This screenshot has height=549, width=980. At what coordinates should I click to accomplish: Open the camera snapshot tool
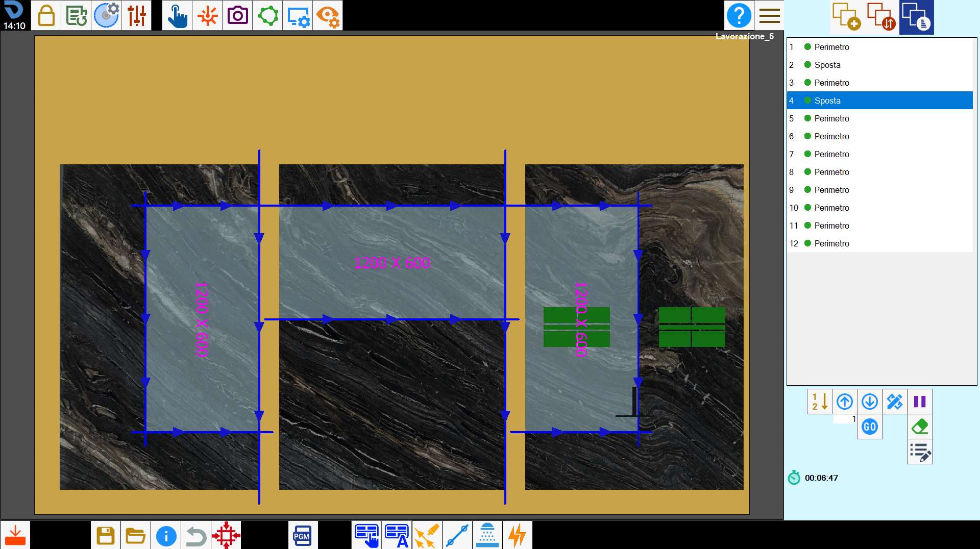click(237, 15)
